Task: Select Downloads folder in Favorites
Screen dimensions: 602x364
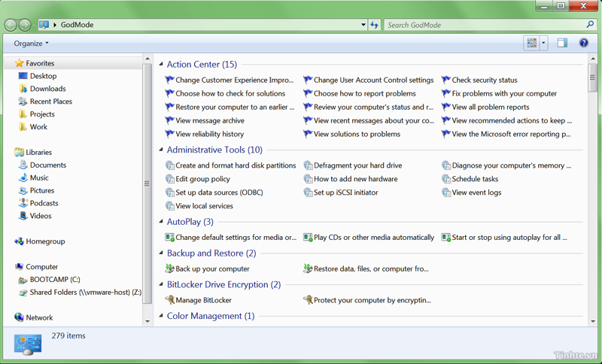Action: (47, 89)
